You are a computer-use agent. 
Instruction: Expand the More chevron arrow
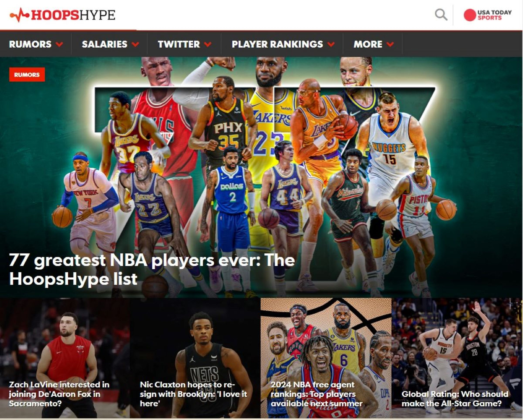[390, 44]
